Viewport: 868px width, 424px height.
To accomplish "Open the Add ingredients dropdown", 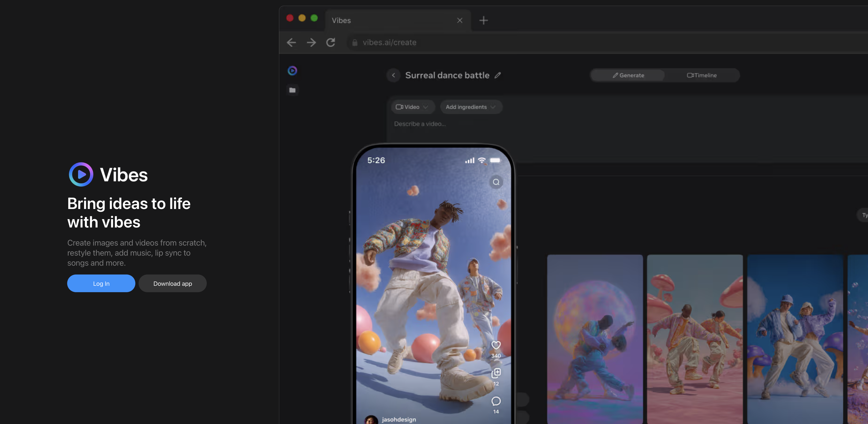I will click(x=470, y=107).
